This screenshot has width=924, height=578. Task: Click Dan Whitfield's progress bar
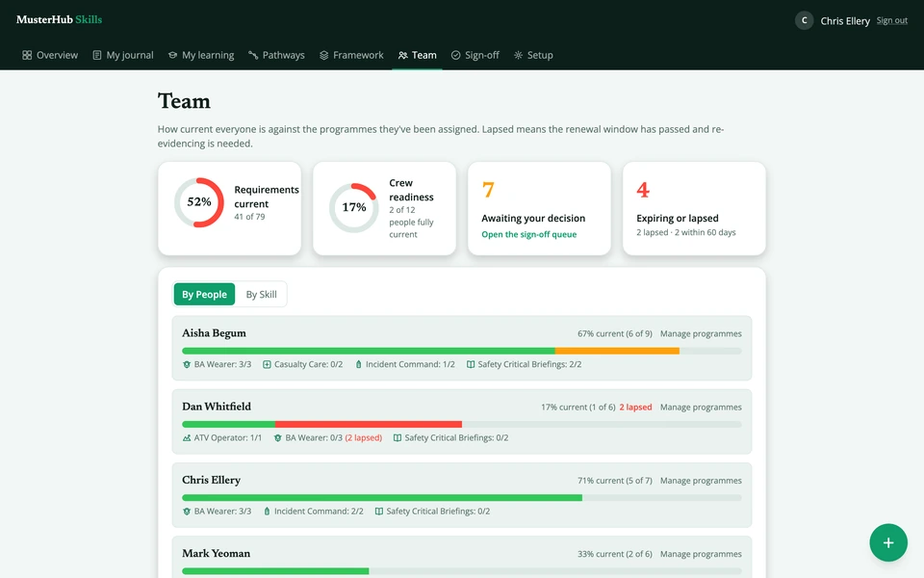point(461,424)
